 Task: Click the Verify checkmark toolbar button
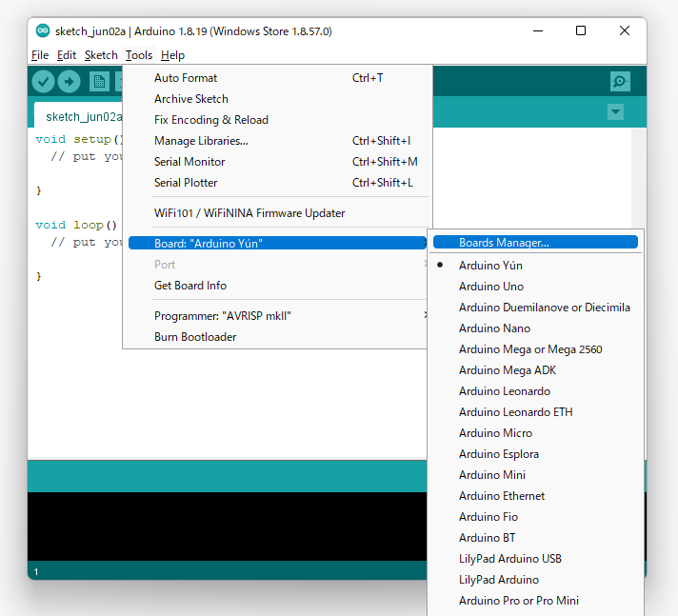[x=43, y=82]
